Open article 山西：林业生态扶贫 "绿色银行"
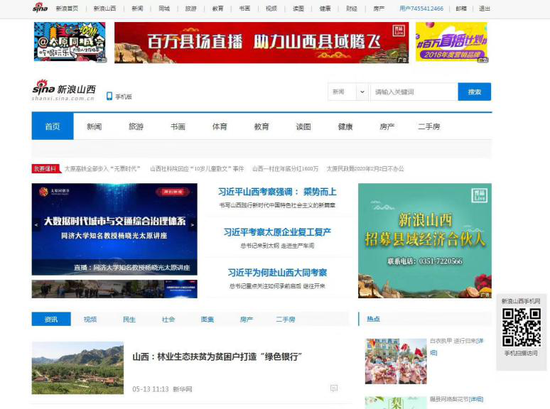This screenshot has width=550, height=409. (x=217, y=357)
